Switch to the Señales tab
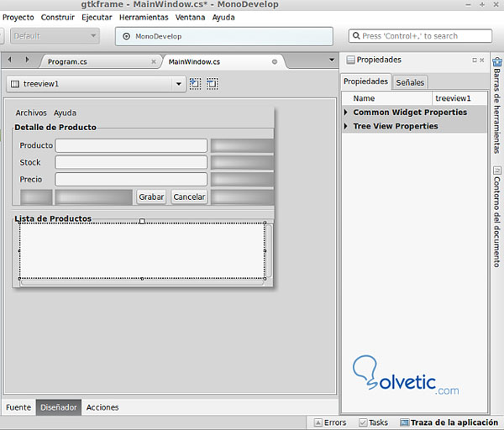The height and width of the screenshot is (430, 504). point(410,82)
